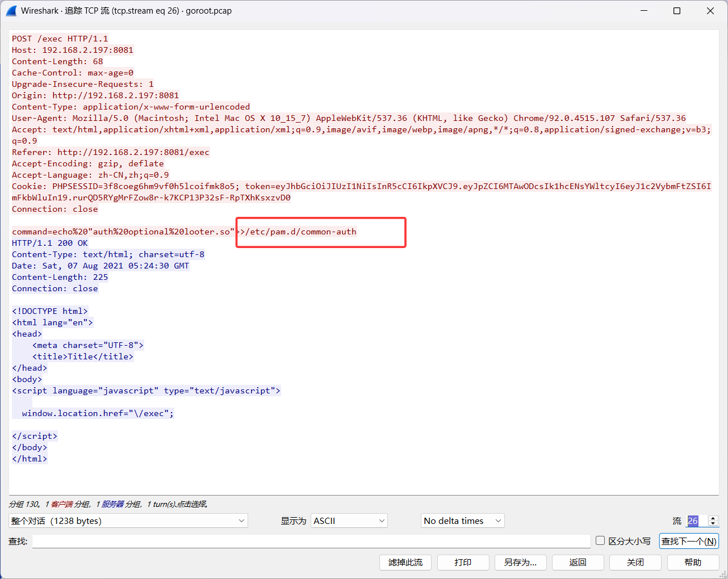Click the "<title>Title</title>" line
The width and height of the screenshot is (728, 579).
(x=83, y=356)
